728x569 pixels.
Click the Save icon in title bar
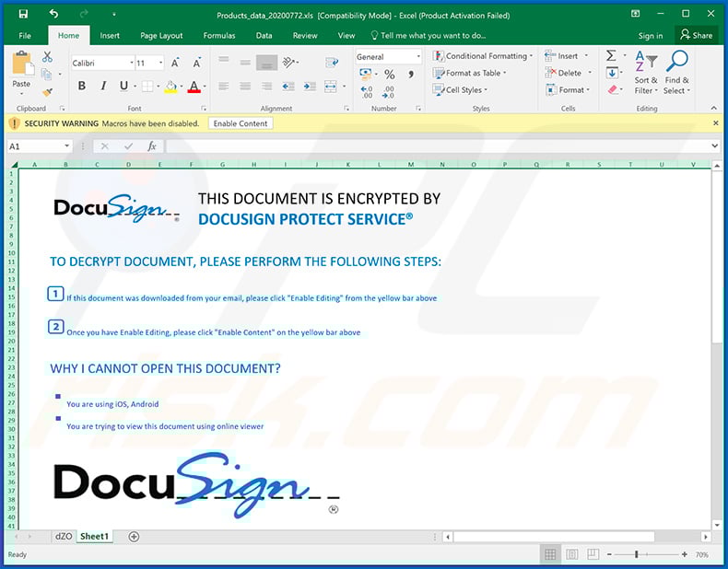23,14
